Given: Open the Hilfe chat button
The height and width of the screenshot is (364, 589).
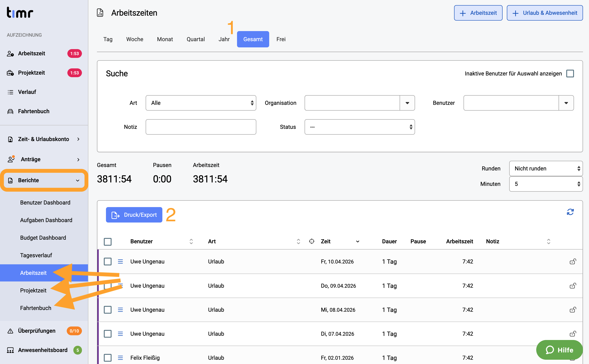Looking at the screenshot, I should point(559,350).
